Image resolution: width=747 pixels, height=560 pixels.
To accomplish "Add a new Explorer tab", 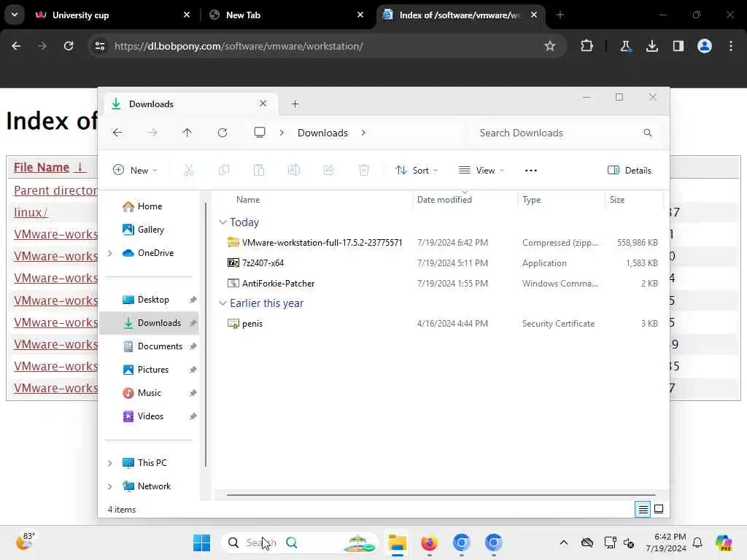I will (295, 104).
